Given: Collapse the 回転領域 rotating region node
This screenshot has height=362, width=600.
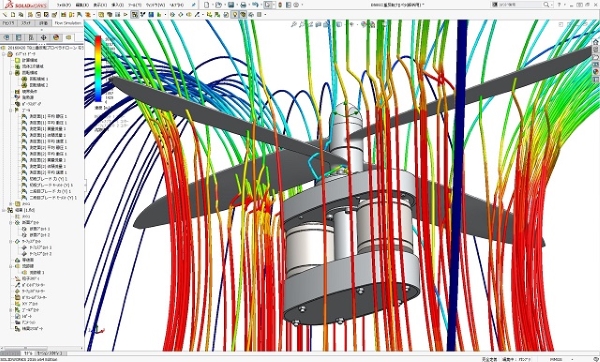Looking at the screenshot, I should tap(11, 72).
